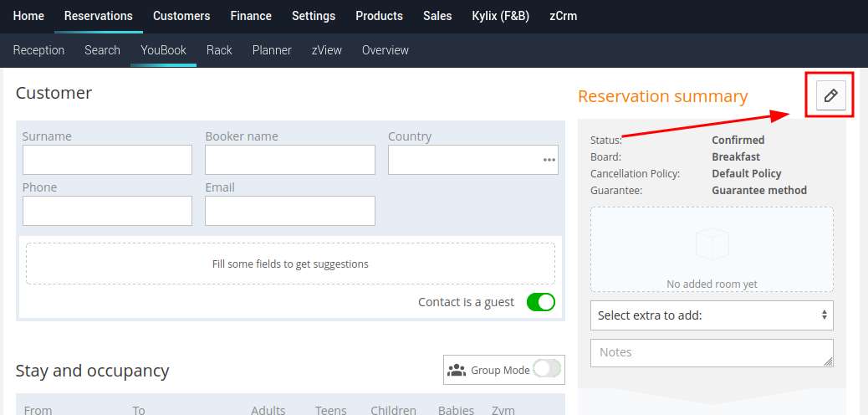Open the Country selector field
The image size is (868, 415).
point(472,160)
